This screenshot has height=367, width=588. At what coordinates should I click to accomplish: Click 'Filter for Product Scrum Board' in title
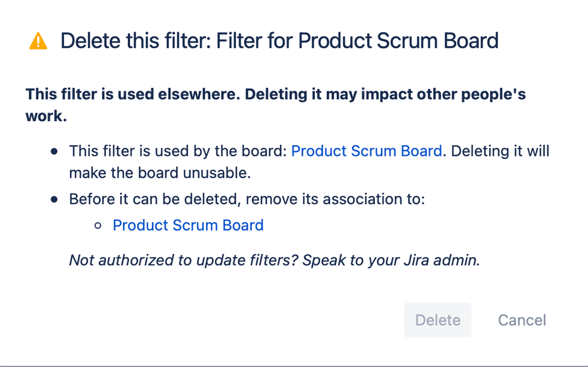(357, 41)
